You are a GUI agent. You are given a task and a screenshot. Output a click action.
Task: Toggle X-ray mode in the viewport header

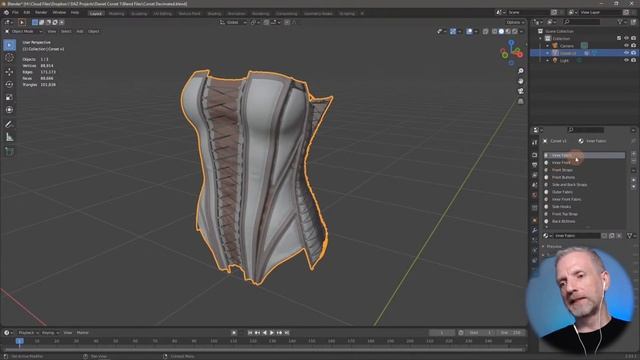[485, 31]
